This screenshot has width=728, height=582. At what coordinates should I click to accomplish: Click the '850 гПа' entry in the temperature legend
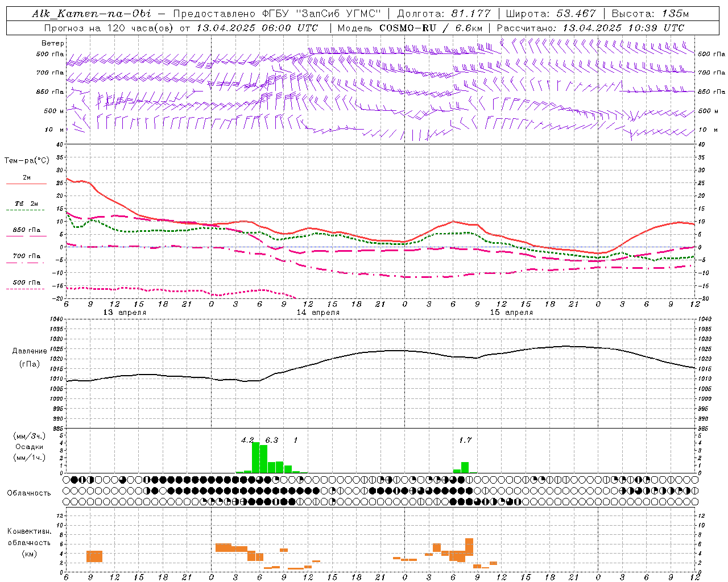27,230
